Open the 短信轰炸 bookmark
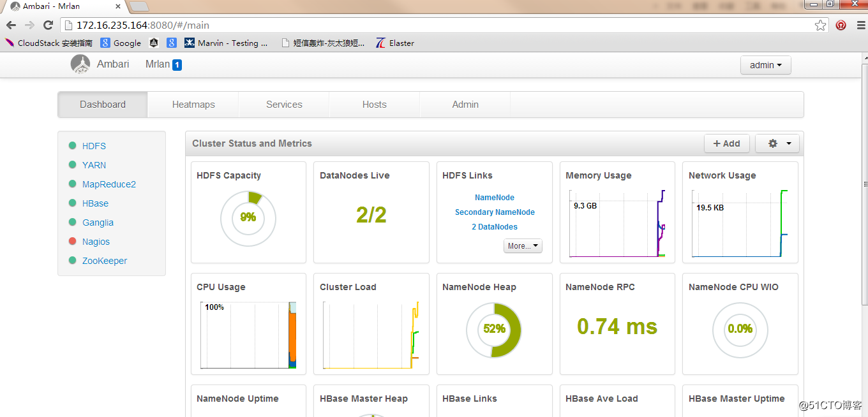Screen dimensions: 868x417 (x=323, y=43)
